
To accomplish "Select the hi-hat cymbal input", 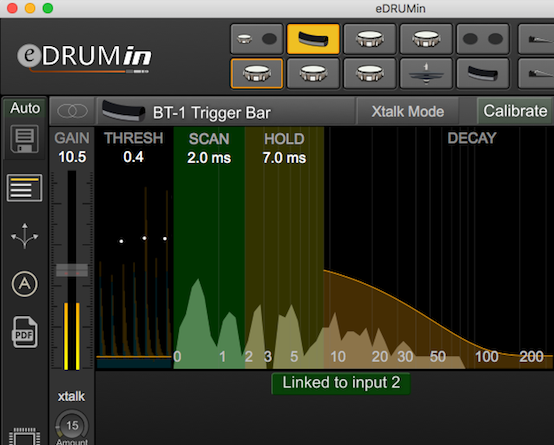I will [426, 74].
